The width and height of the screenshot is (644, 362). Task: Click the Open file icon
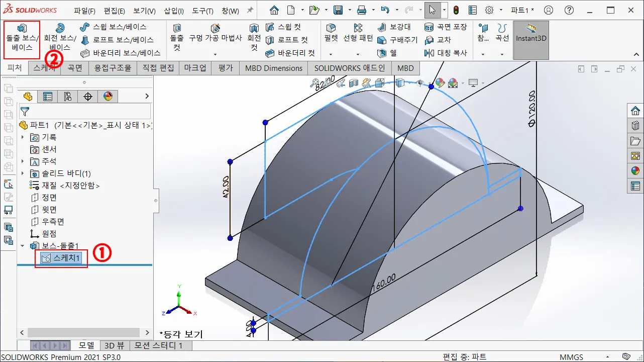[314, 10]
